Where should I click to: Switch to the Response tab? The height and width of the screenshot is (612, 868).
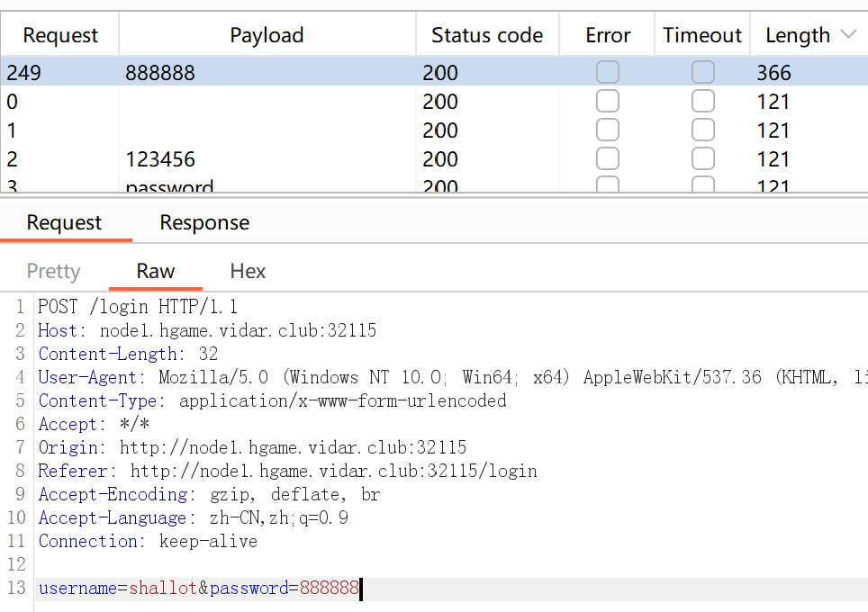tap(204, 222)
